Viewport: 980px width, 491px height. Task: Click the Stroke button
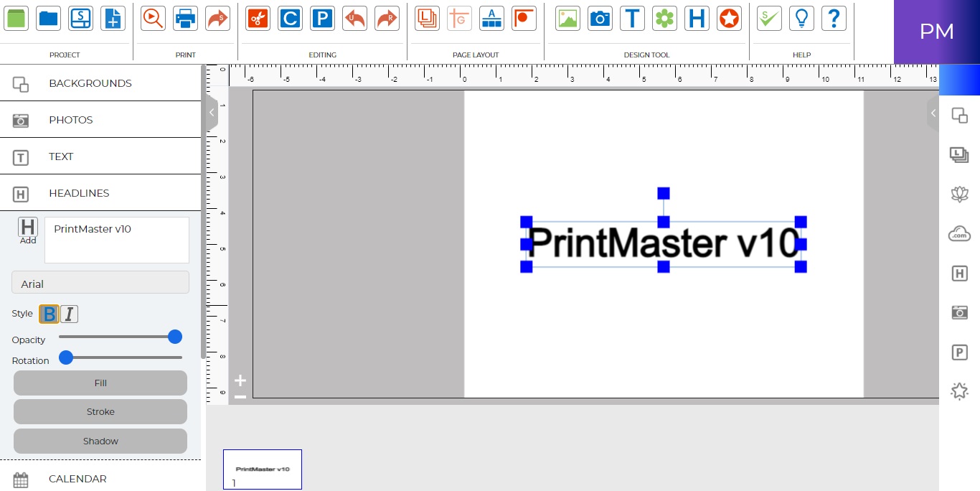pyautogui.click(x=100, y=411)
